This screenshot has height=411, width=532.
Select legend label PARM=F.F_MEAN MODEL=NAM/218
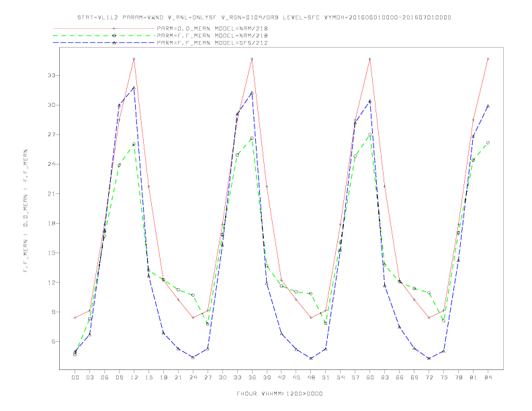(212, 36)
